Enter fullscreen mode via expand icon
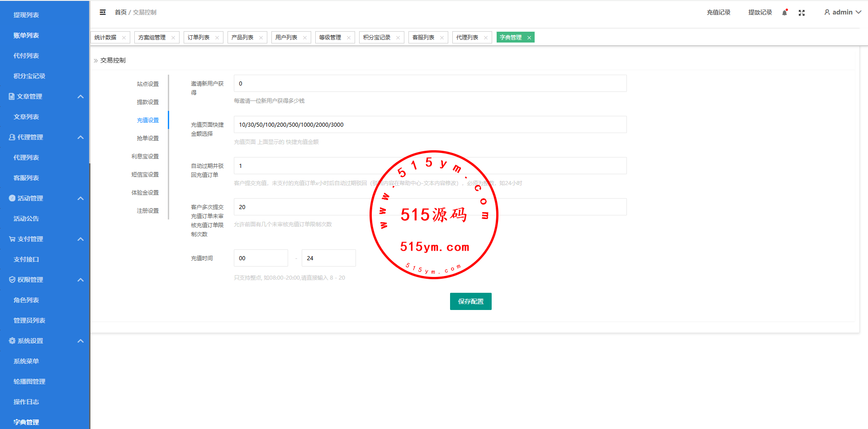This screenshot has height=429, width=868. [802, 13]
